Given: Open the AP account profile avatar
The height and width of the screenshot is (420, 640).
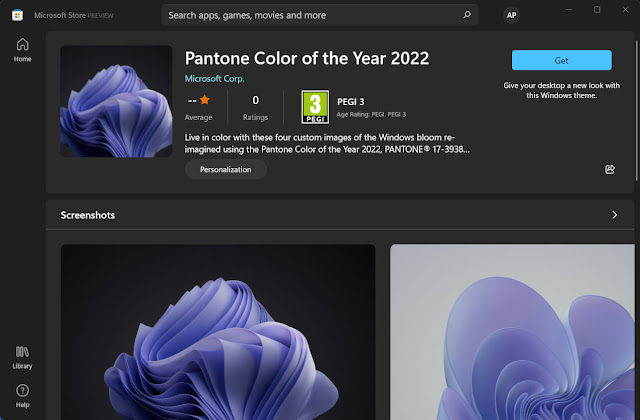Looking at the screenshot, I should [511, 15].
